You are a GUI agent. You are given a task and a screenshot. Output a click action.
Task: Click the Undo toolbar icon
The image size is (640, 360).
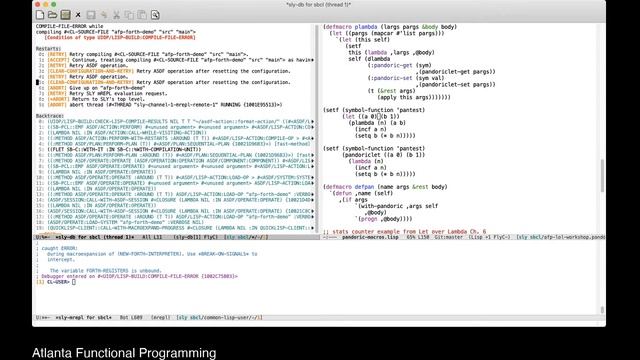click(104, 15)
